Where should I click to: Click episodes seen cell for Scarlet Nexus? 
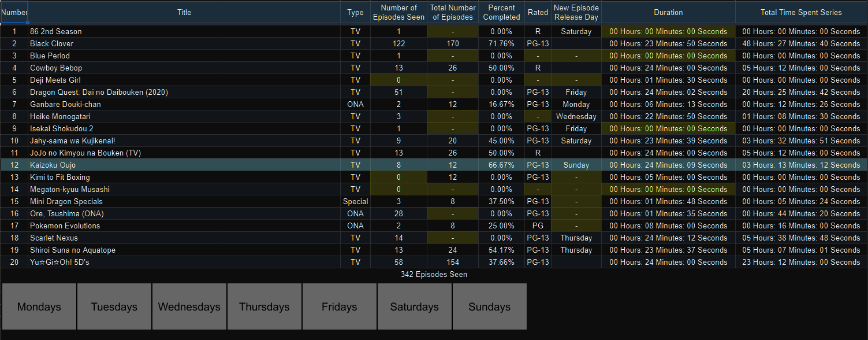[x=398, y=238]
